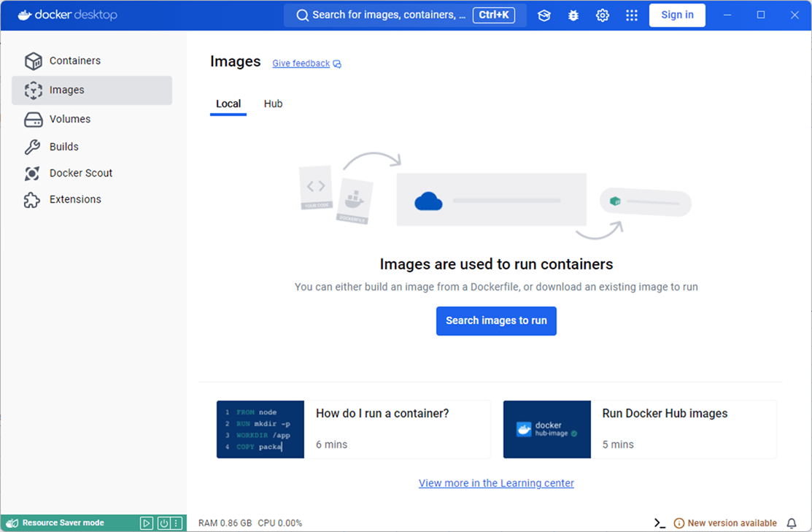
Task: Open Settings via the gear icon
Action: [x=603, y=15]
